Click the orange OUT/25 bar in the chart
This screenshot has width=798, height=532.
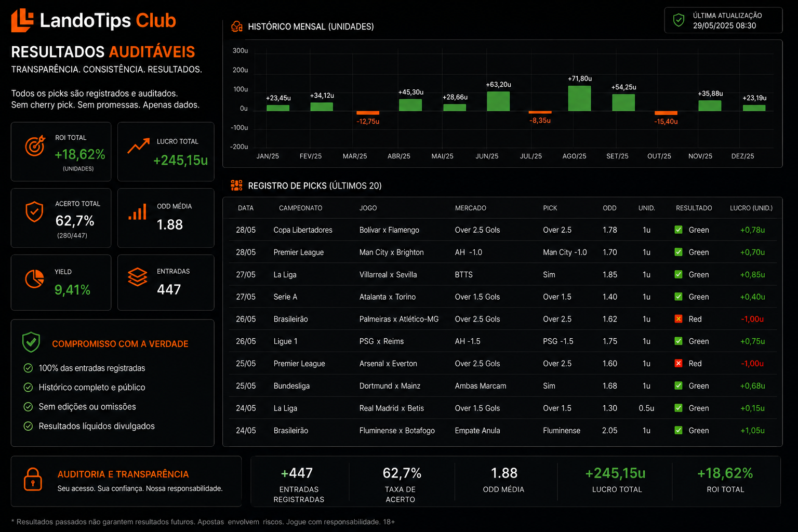666,113
